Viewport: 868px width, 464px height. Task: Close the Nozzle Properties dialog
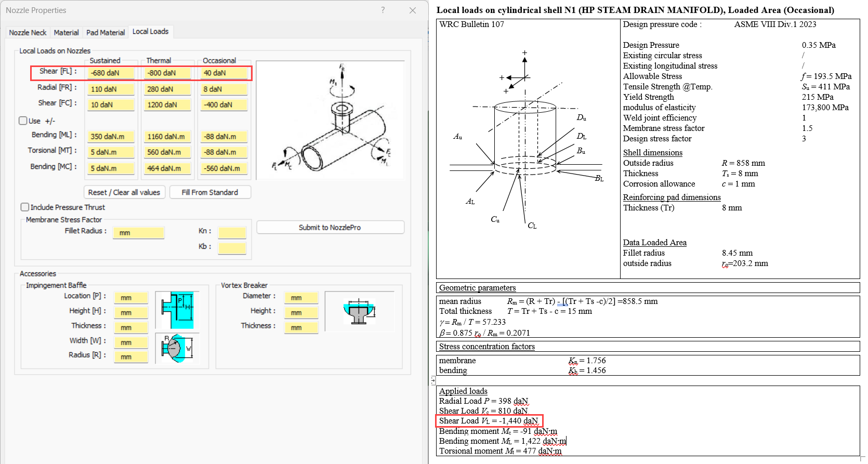(x=413, y=10)
